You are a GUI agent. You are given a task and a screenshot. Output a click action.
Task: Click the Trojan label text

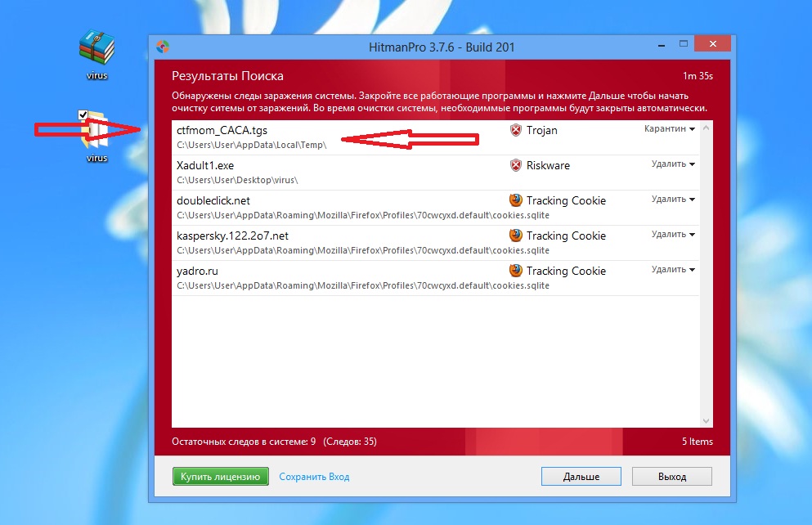[x=541, y=131]
